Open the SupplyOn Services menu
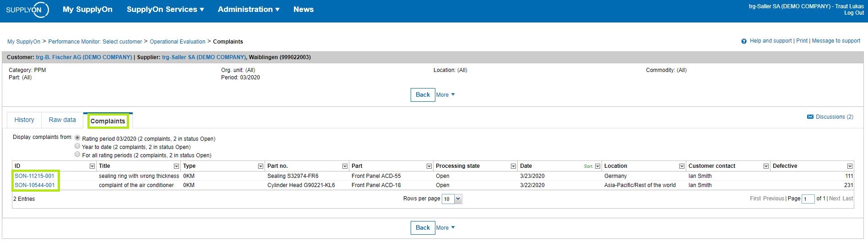 tap(165, 9)
